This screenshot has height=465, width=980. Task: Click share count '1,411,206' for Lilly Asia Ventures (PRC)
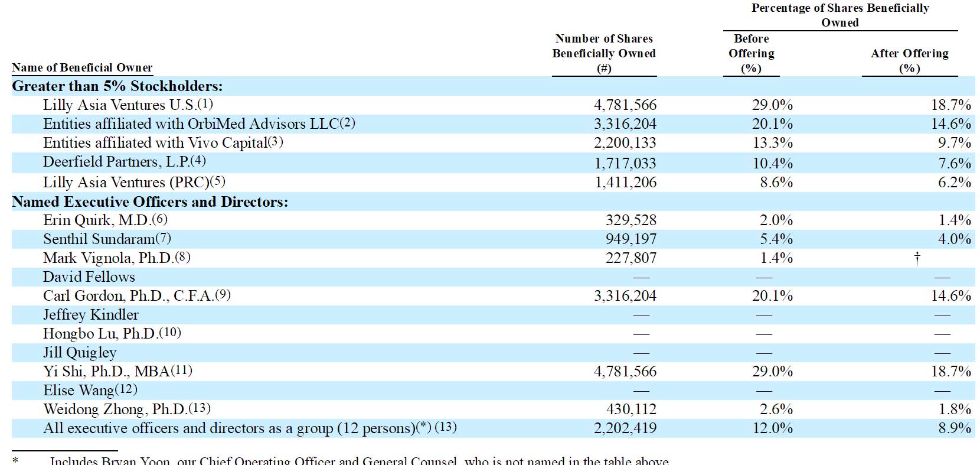(625, 182)
